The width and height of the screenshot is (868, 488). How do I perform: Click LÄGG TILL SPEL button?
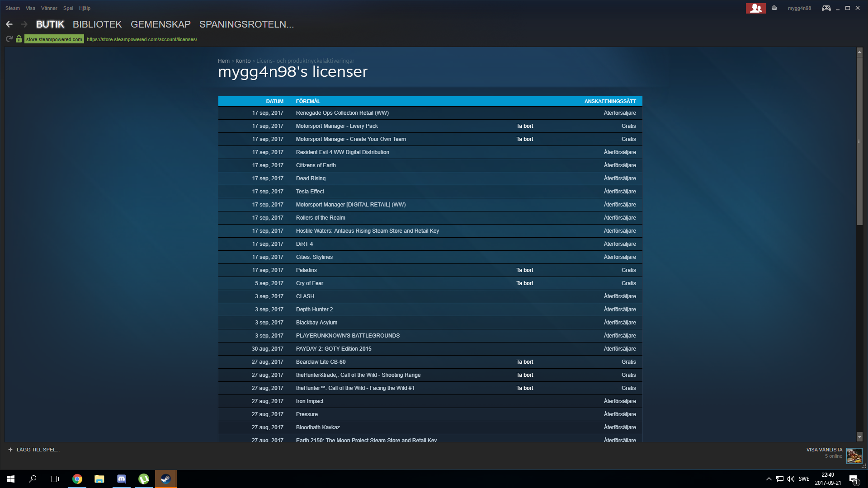(x=34, y=450)
